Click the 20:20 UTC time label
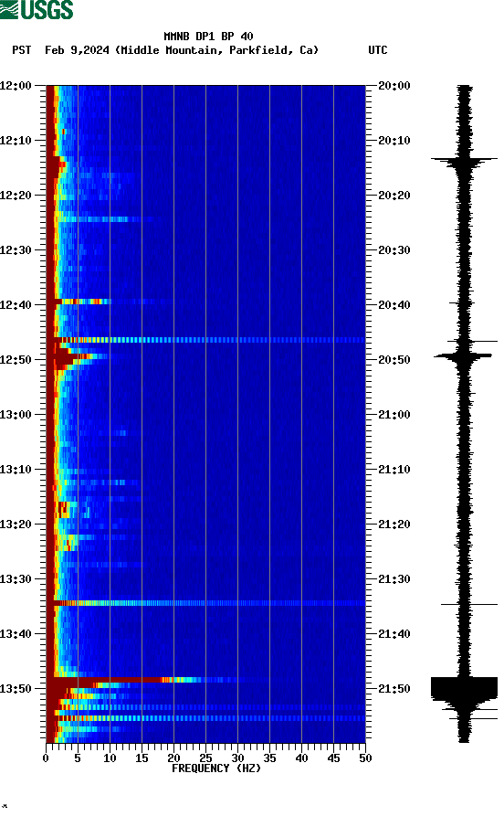504x816 pixels. click(394, 196)
